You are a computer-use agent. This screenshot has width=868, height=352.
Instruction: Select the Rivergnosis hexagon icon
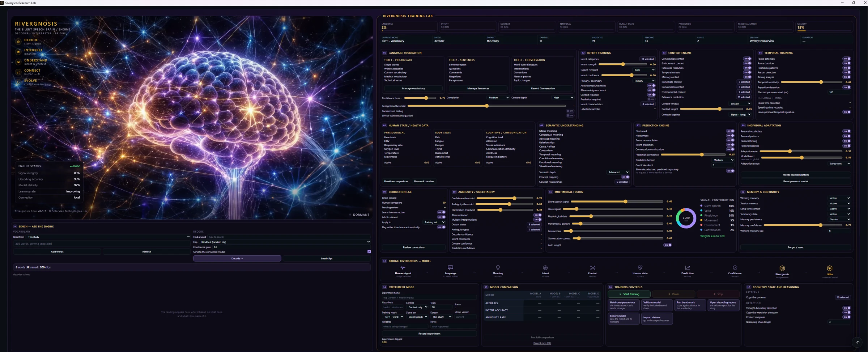coord(782,268)
